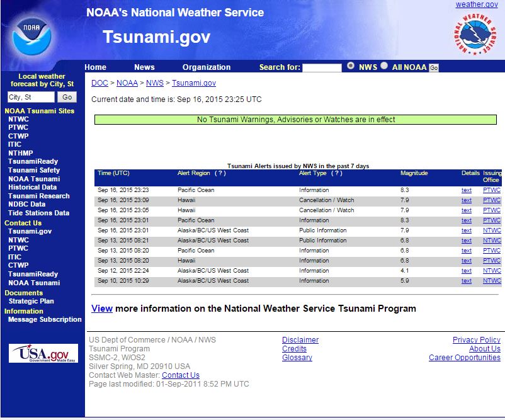Click the Alert Region question mark help

(220, 173)
